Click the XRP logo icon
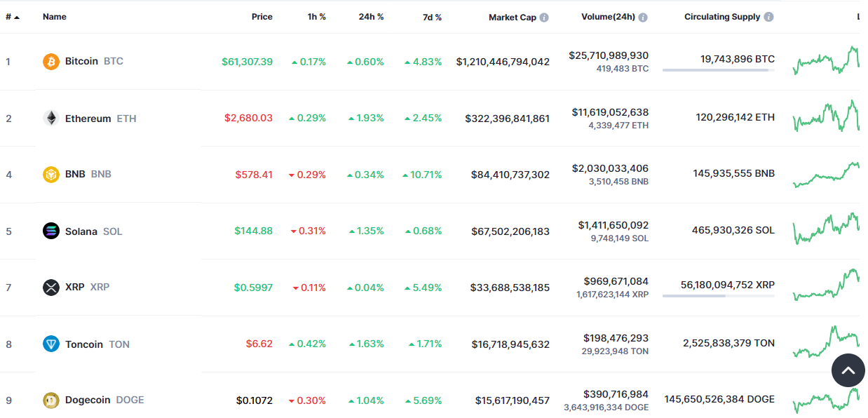 pos(51,288)
